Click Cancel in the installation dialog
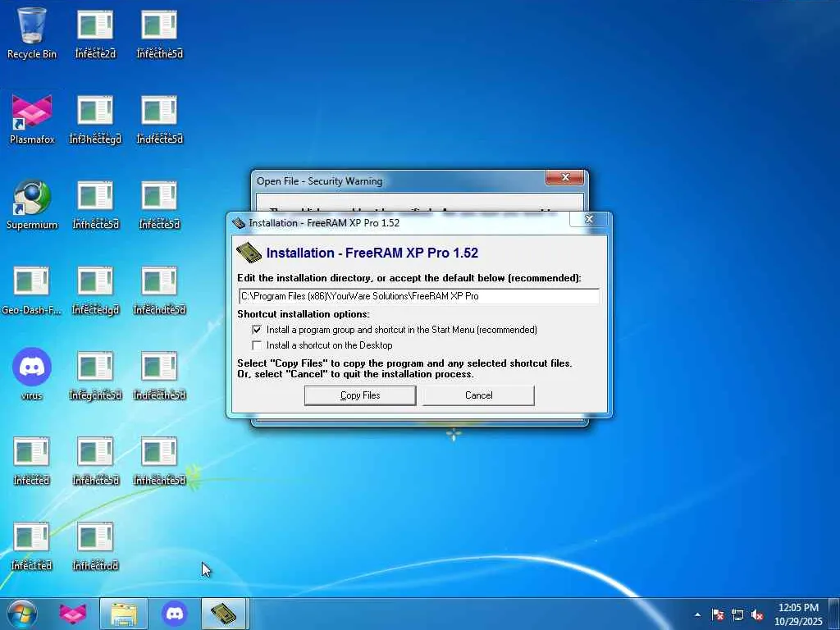840x630 pixels. tap(478, 395)
